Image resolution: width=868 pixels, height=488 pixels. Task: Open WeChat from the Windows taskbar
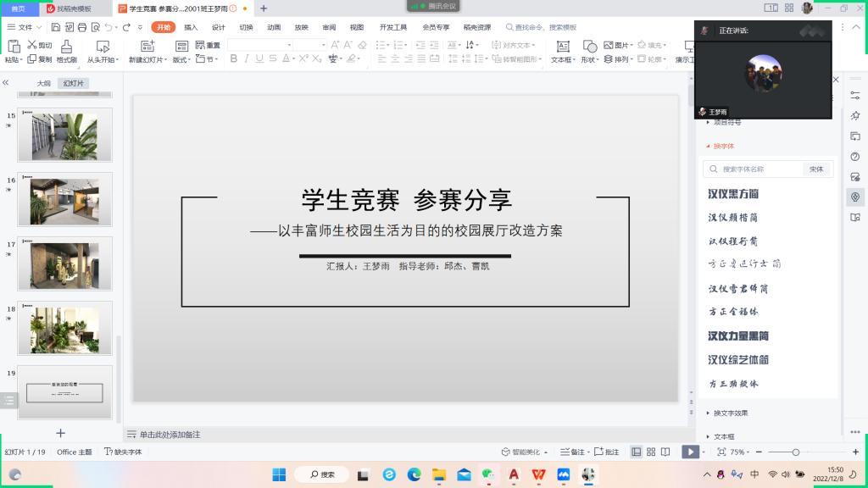tap(487, 474)
